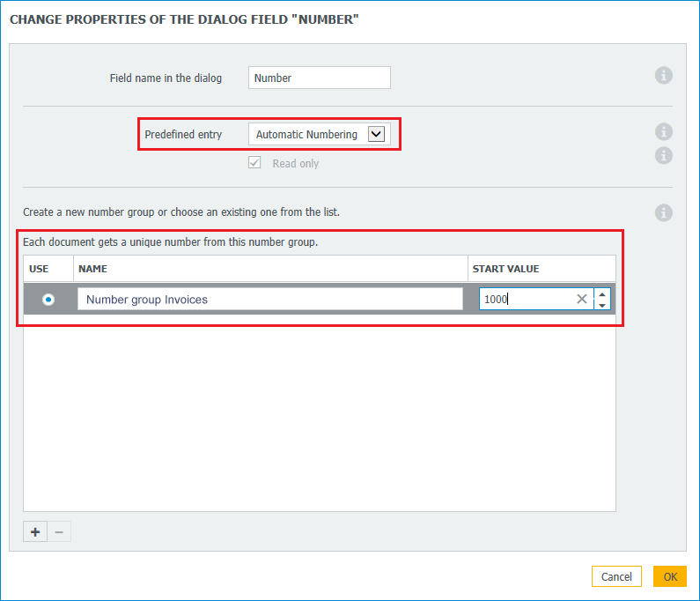Increase start value with the up arrow
The image size is (700, 601).
(602, 294)
